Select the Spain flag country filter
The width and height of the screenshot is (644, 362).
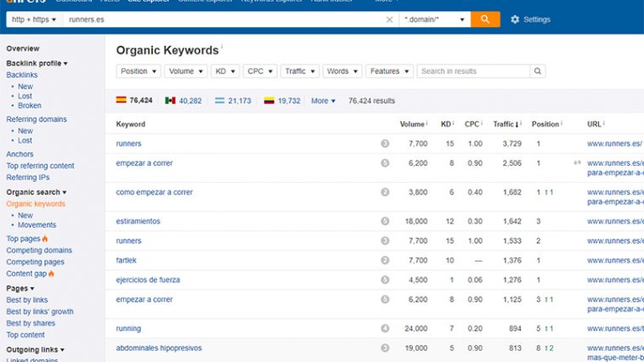pyautogui.click(x=134, y=100)
